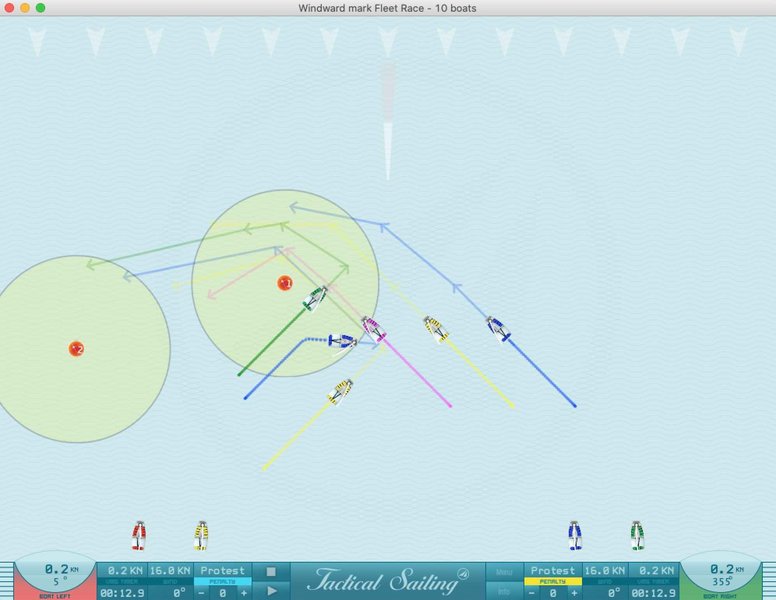Click the left wind angle 0° value

179,593
